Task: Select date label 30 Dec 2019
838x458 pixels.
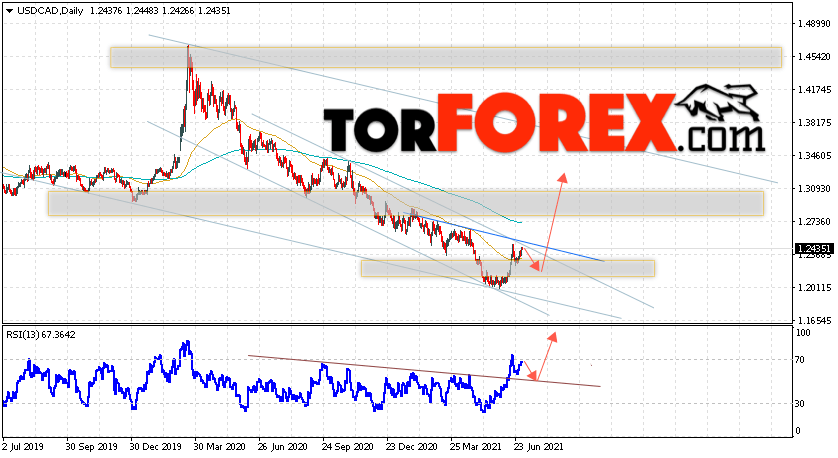Action: pos(156,446)
